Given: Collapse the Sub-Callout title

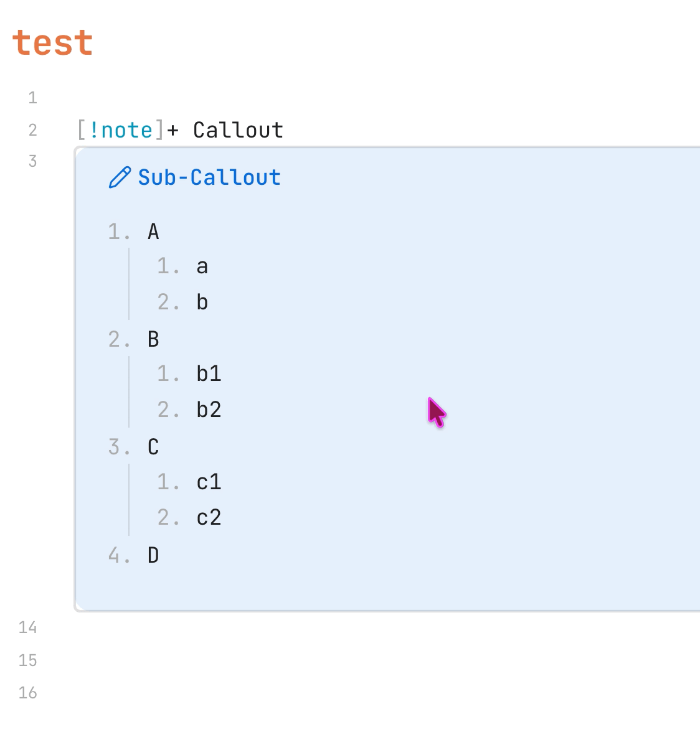Looking at the screenshot, I should (209, 177).
